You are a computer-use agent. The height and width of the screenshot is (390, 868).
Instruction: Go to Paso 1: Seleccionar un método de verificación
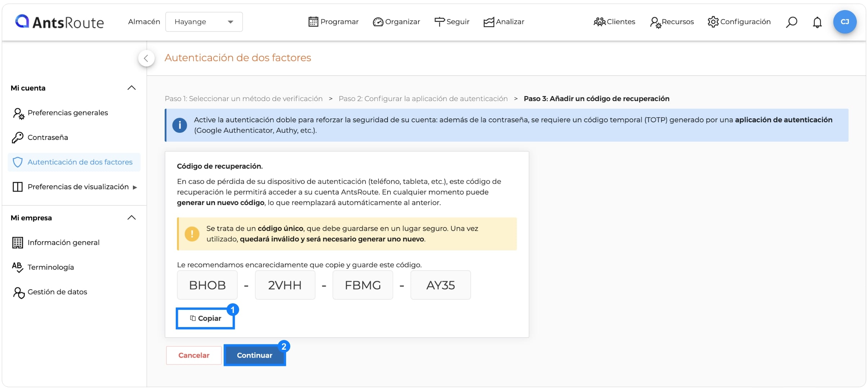pos(243,99)
